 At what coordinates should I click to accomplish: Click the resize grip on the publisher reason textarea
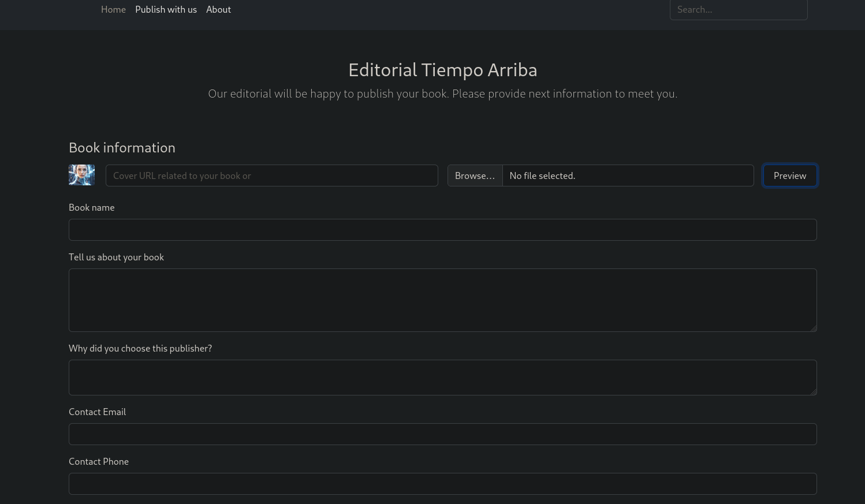pos(813,391)
